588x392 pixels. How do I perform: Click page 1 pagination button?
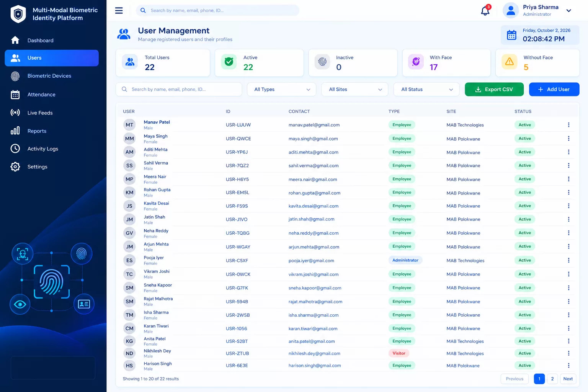pyautogui.click(x=539, y=379)
